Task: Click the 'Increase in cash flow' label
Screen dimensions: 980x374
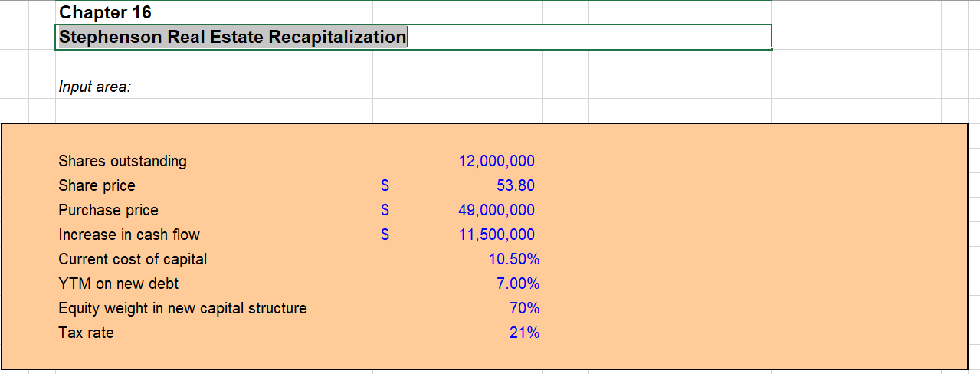Action: point(129,235)
